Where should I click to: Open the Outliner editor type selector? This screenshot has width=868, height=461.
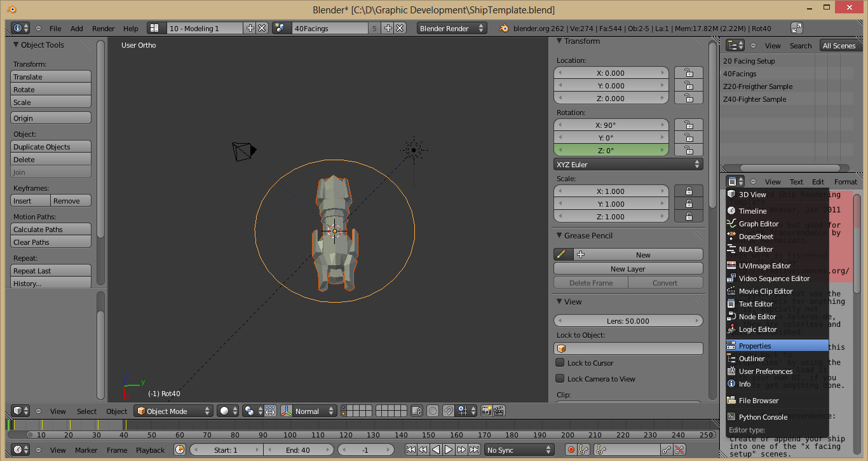coord(735,45)
